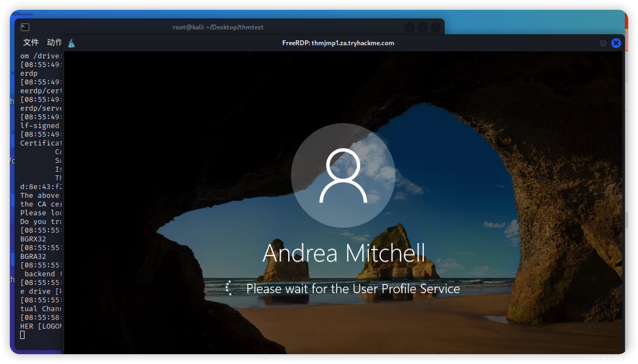Click the FreeRDP thmjmp1.za.tryhackme.com title
The width and height of the screenshot is (638, 364).
338,43
